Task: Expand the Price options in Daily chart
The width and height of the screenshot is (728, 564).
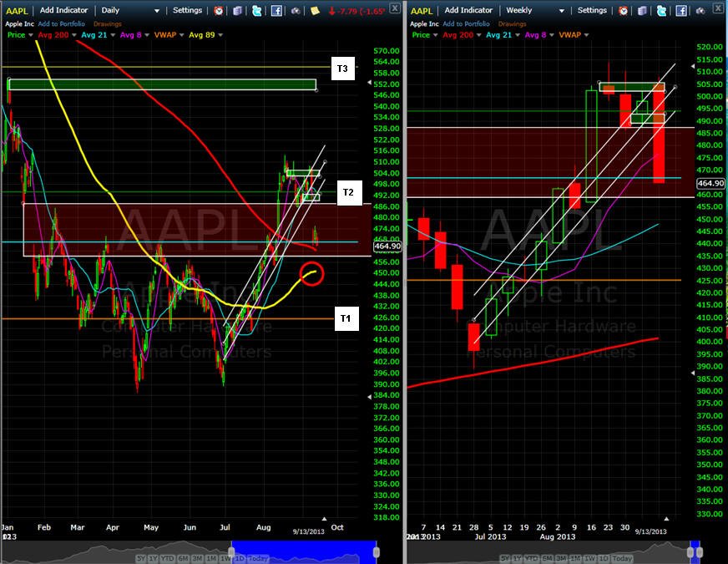Action: point(31,35)
